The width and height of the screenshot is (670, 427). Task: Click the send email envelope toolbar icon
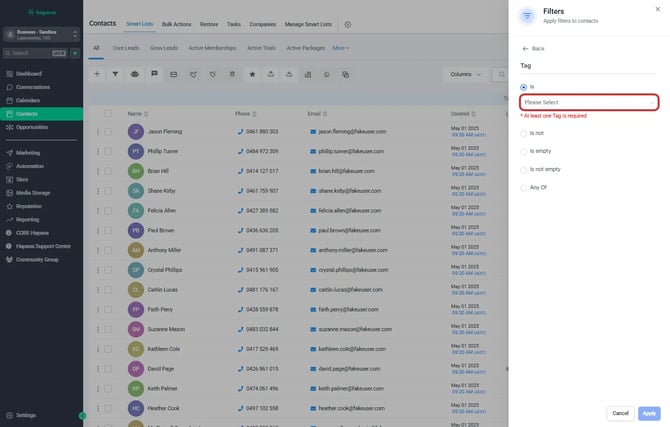[173, 74]
